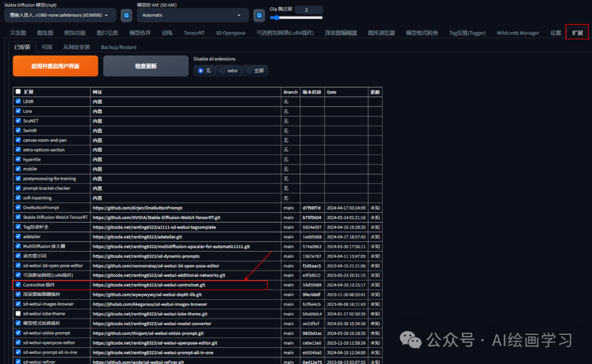Open the Wildcards Manager tab
The width and height of the screenshot is (592, 364).
tap(517, 33)
